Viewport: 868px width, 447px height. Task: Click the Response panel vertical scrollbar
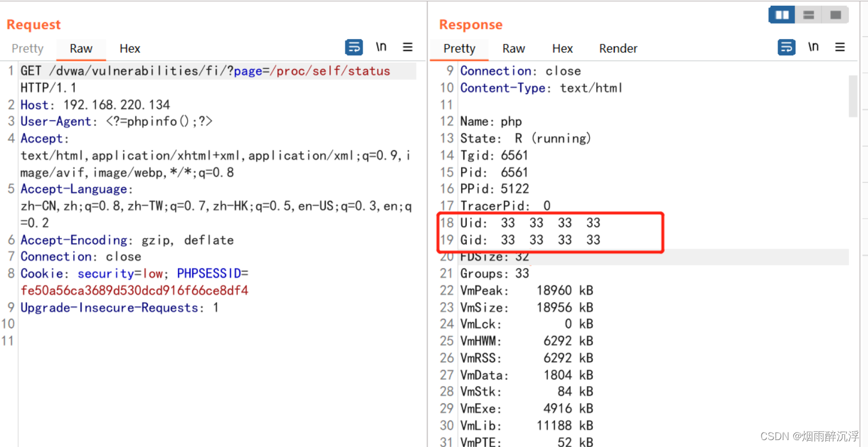click(853, 96)
